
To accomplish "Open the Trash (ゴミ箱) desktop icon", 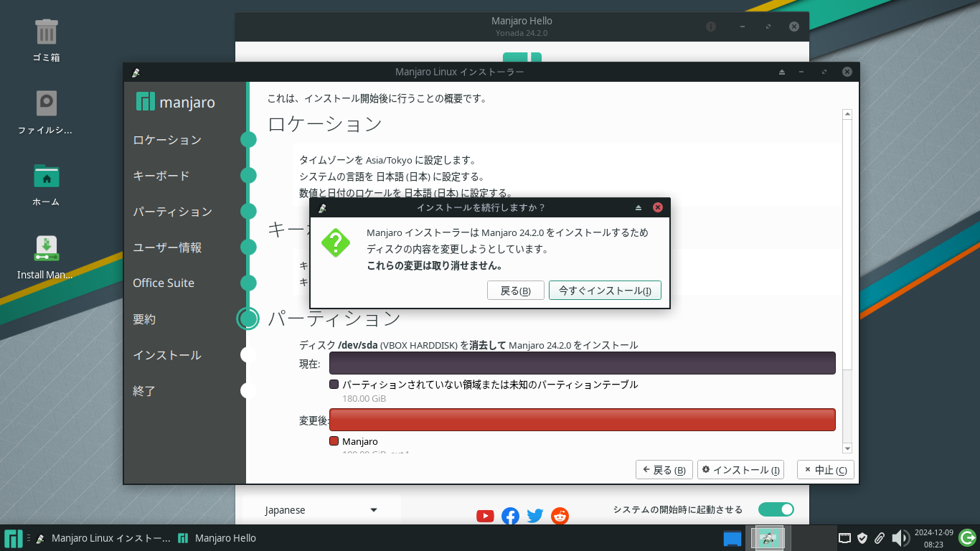I will [46, 32].
